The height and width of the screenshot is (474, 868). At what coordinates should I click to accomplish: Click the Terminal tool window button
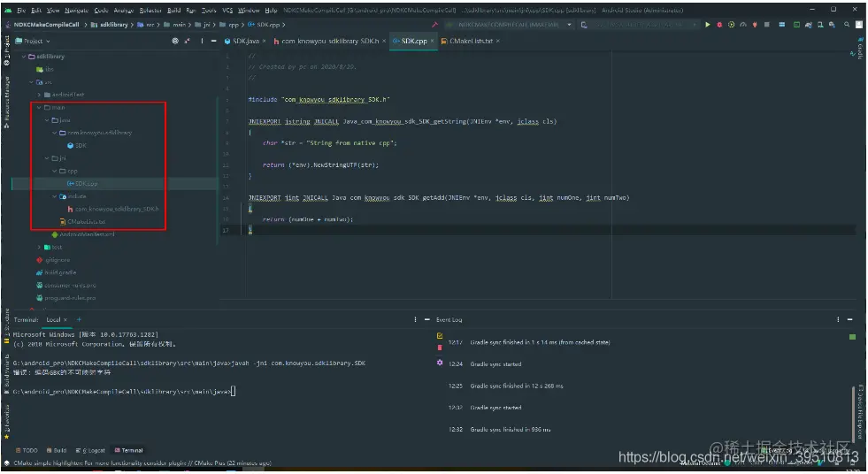(128, 451)
